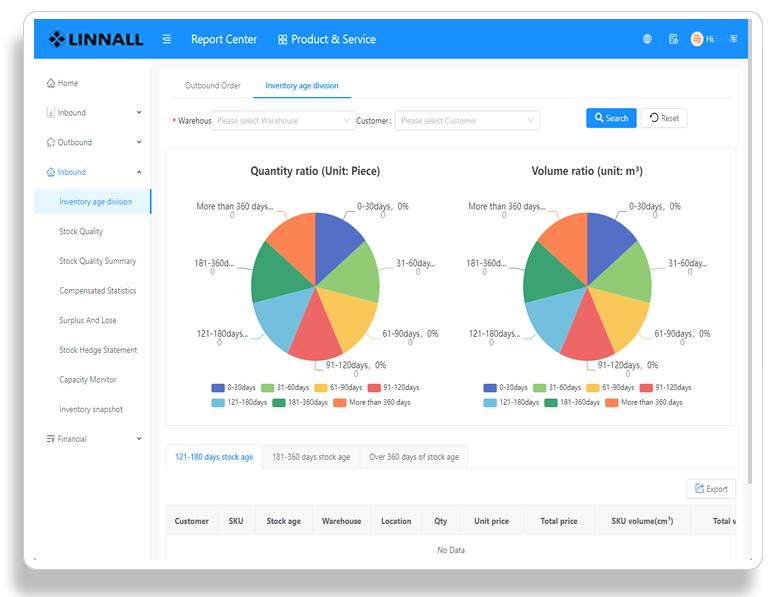Viewport: 770px width, 597px height.
Task: Click the Warehouse column header
Action: coord(341,521)
